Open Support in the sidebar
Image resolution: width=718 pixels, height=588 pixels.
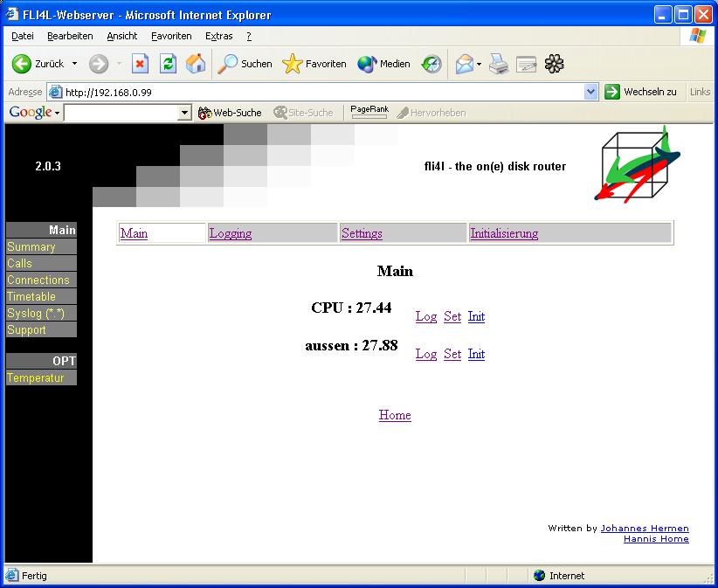click(x=41, y=329)
